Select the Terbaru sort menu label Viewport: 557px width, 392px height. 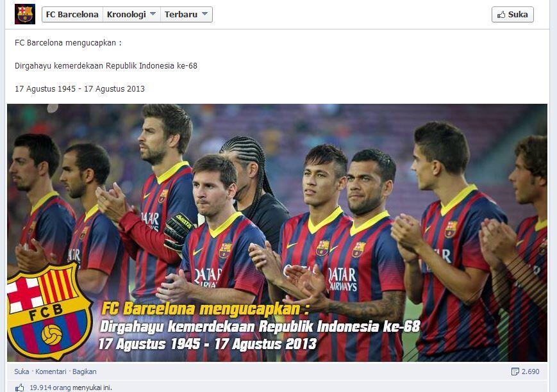[x=181, y=15]
